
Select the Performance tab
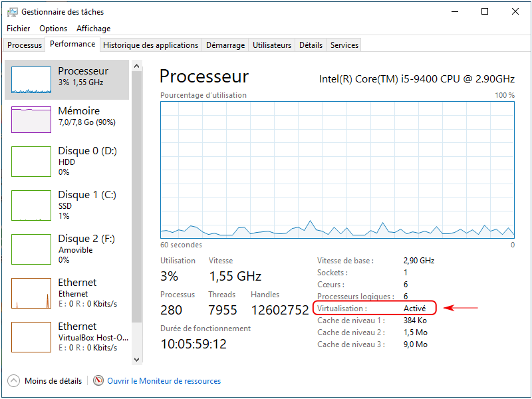(72, 44)
